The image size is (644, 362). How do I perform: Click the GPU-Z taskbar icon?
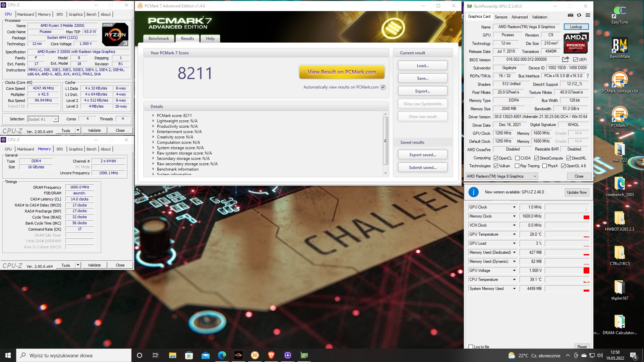pos(304,355)
